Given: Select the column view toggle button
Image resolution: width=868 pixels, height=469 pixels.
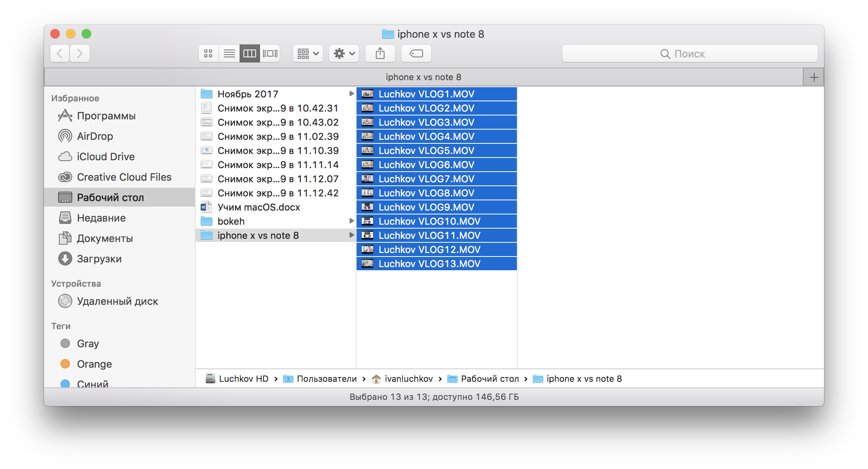Looking at the screenshot, I should tap(250, 53).
